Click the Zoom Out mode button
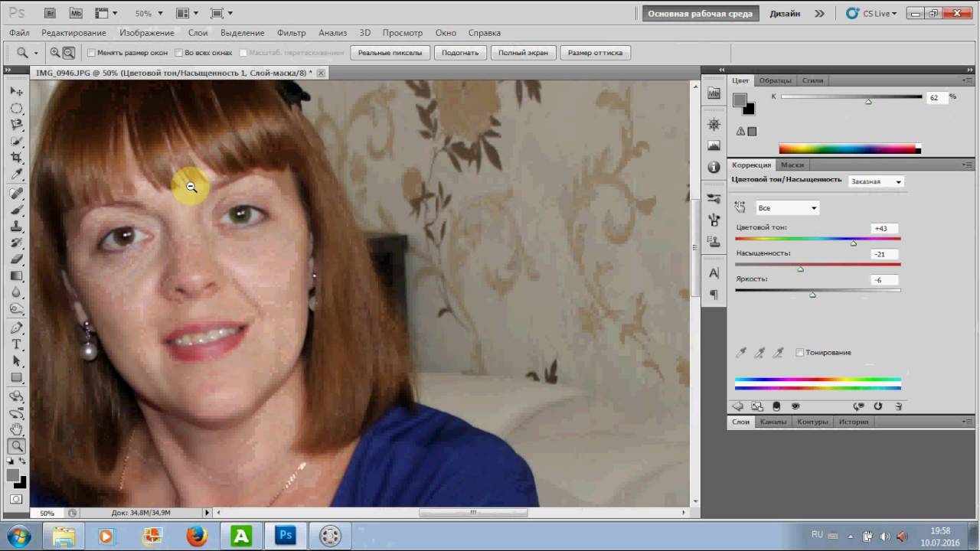 click(68, 53)
